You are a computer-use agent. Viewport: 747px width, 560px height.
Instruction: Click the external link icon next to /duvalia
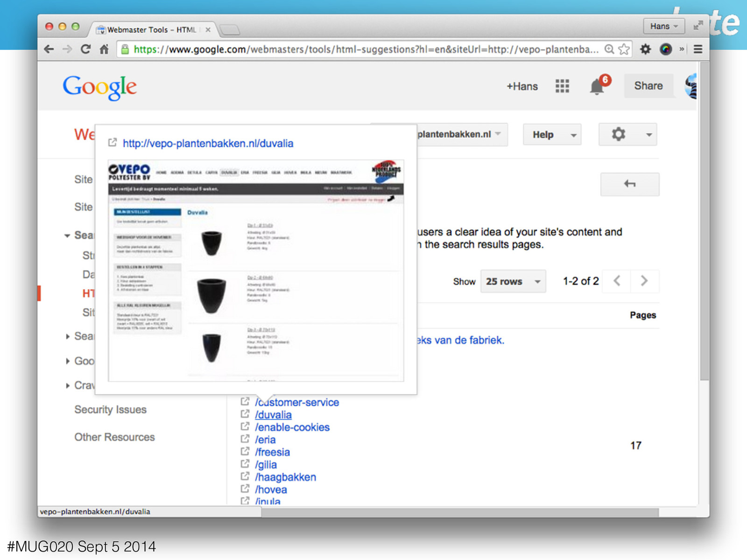(245, 414)
